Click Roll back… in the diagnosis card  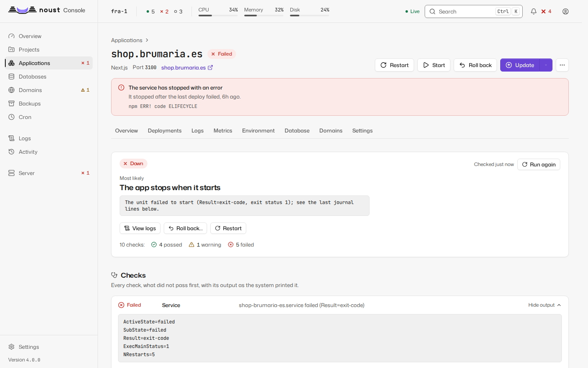point(185,228)
